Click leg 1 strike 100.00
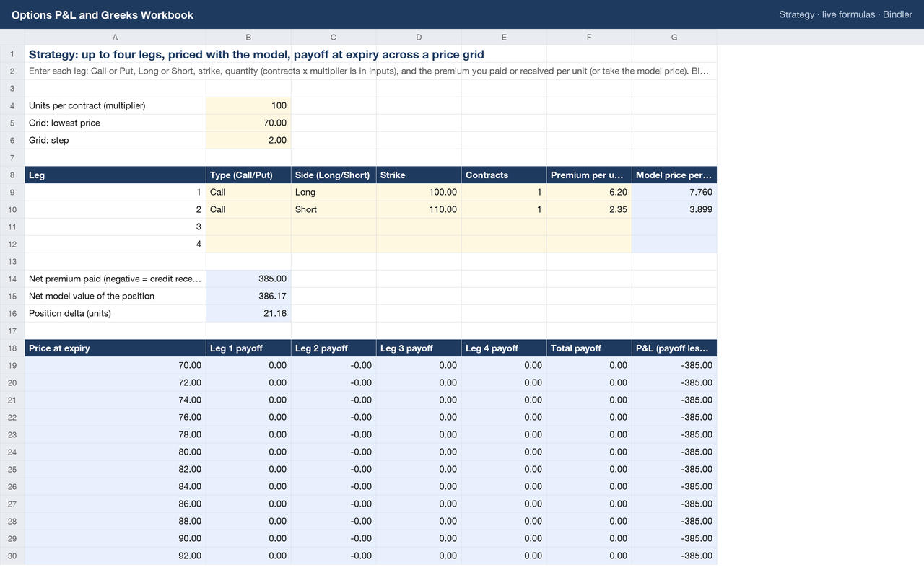The image size is (924, 570). (419, 192)
